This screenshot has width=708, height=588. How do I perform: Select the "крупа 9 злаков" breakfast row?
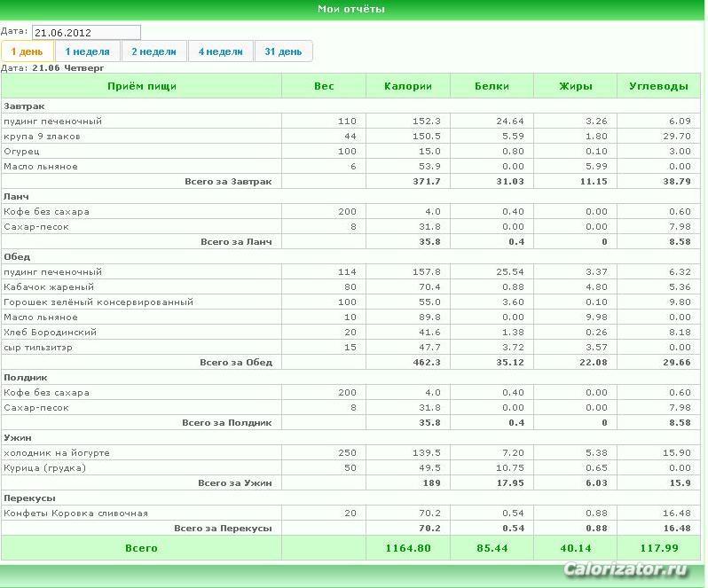pos(350,137)
